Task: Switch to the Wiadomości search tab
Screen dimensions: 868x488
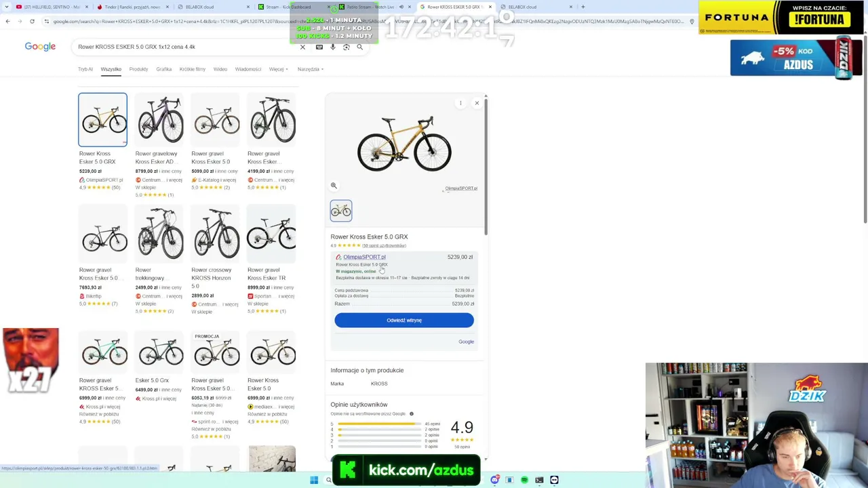Action: tap(248, 69)
